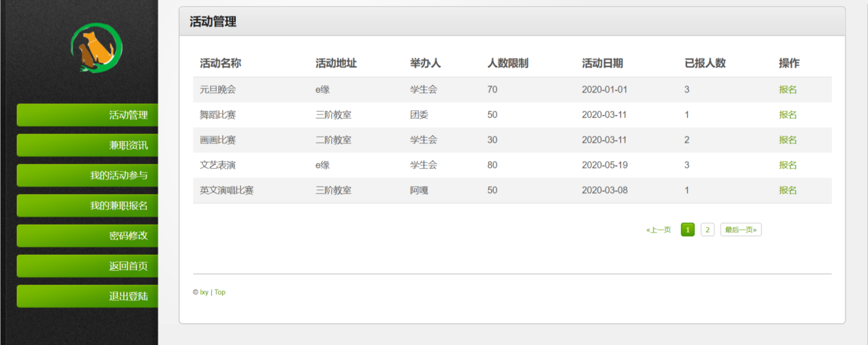Select the 英文演唱比赛 activity name
Screen dimensions: 868x345
(226, 191)
